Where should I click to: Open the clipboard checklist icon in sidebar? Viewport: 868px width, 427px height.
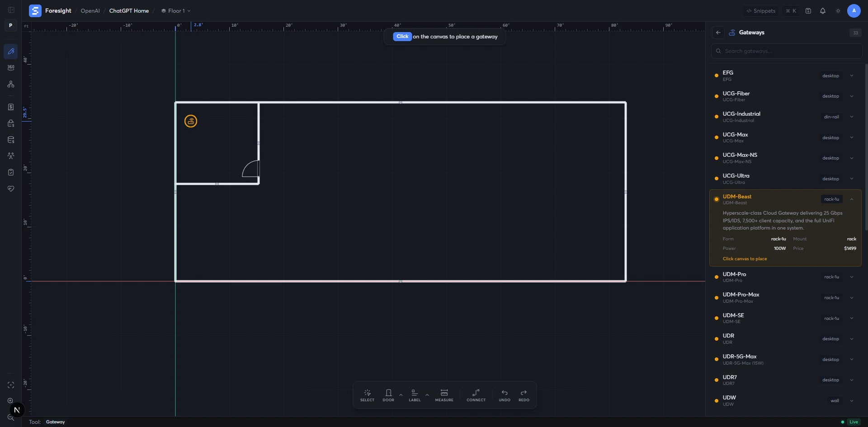[x=11, y=172]
